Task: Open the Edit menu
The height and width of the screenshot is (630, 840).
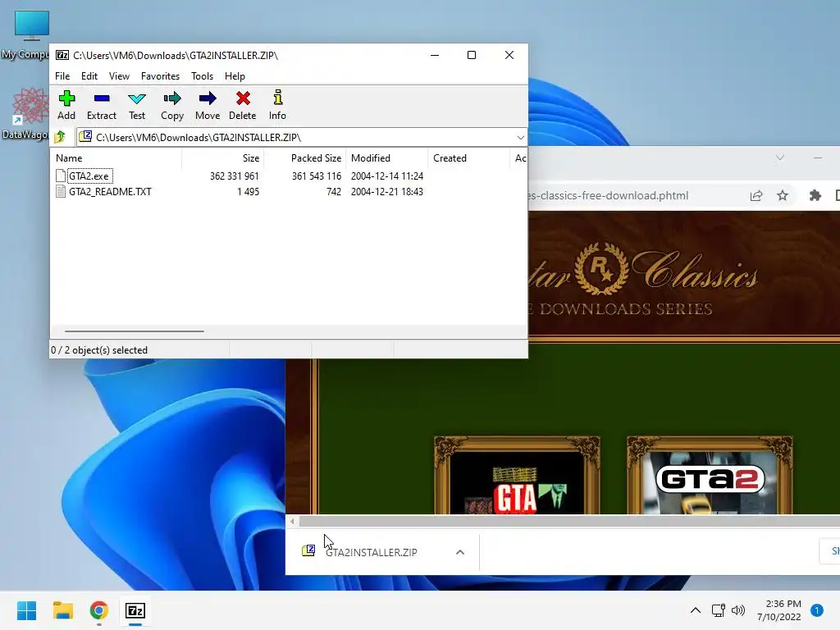Action: [x=89, y=76]
